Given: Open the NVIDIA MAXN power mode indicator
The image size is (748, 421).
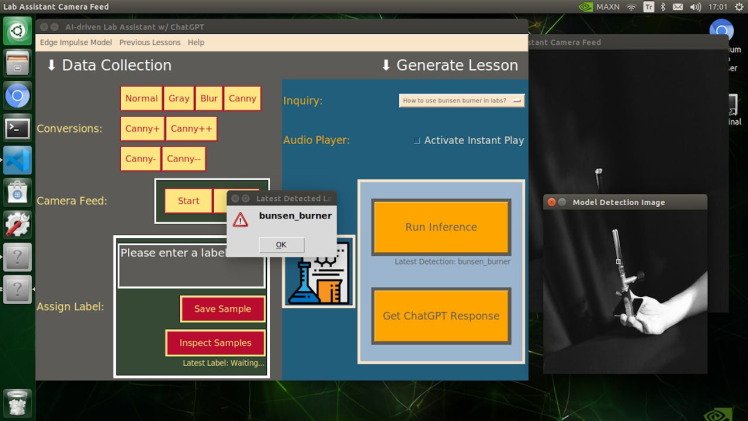Looking at the screenshot, I should pos(599,7).
